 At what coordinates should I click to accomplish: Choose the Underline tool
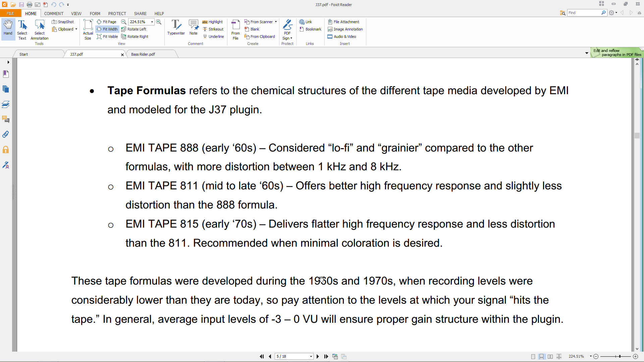[213, 37]
